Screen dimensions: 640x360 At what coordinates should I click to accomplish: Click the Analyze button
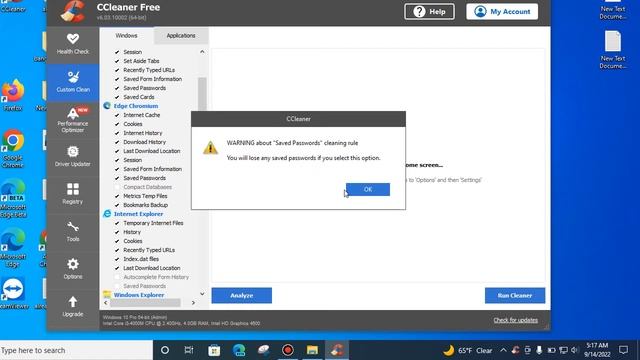[242, 295]
